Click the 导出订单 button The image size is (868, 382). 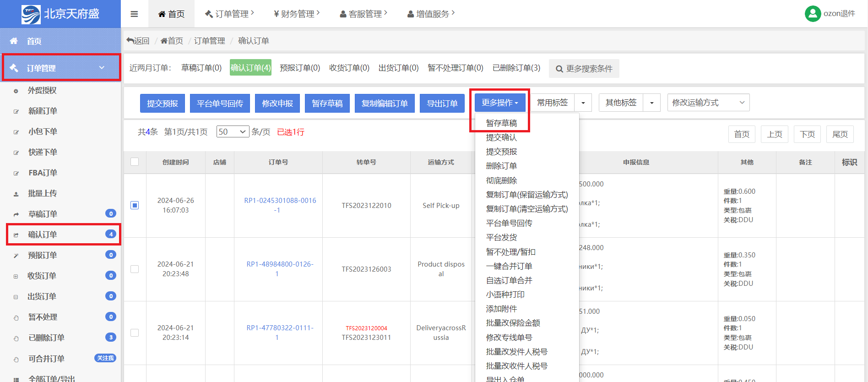(x=442, y=103)
